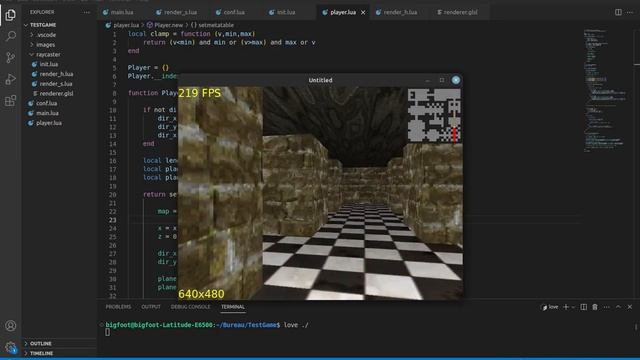Click the Untitled game window title bar
Viewport: 640px width, 360px height.
point(320,80)
